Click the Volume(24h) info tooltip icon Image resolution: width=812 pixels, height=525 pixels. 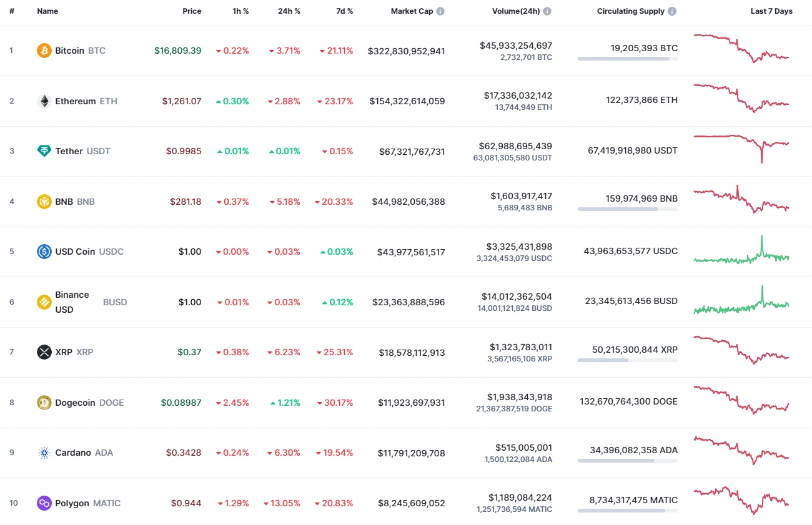548,11
